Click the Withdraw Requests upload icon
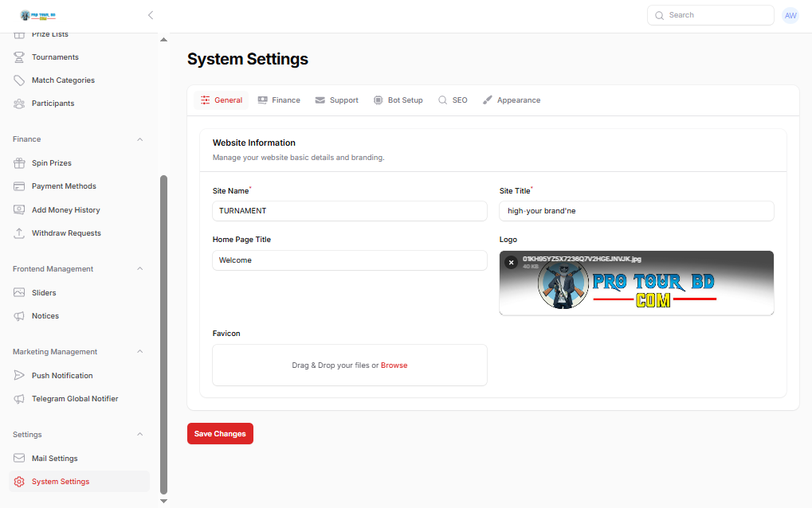The width and height of the screenshot is (812, 508). (19, 233)
